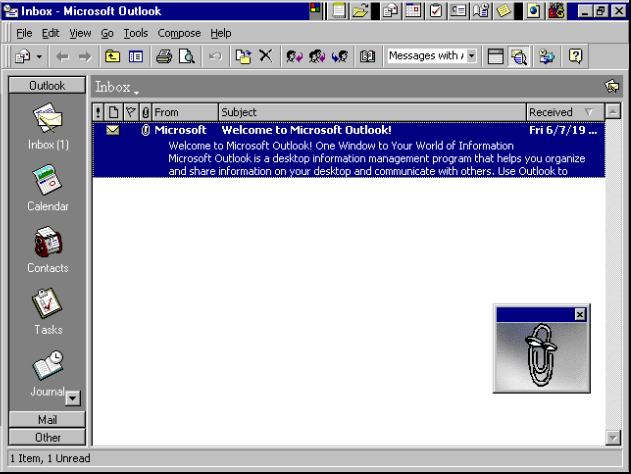Click the message list scroll-up arrow
631x474 pixels.
pyautogui.click(x=613, y=111)
